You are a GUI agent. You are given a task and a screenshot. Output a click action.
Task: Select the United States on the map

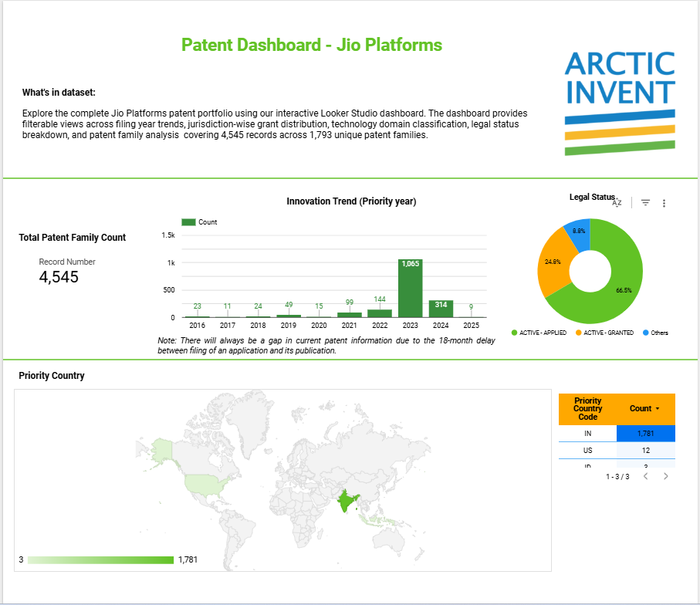point(203,485)
